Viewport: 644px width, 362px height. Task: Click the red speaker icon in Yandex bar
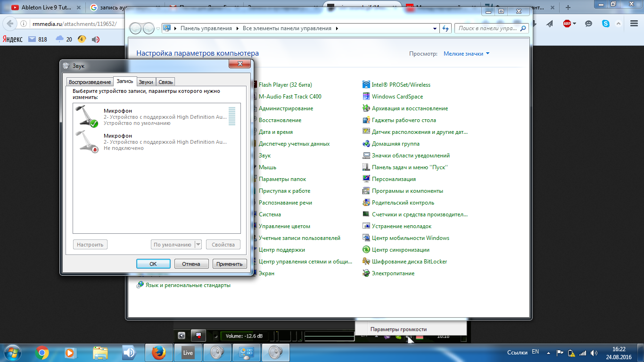pos(96,39)
